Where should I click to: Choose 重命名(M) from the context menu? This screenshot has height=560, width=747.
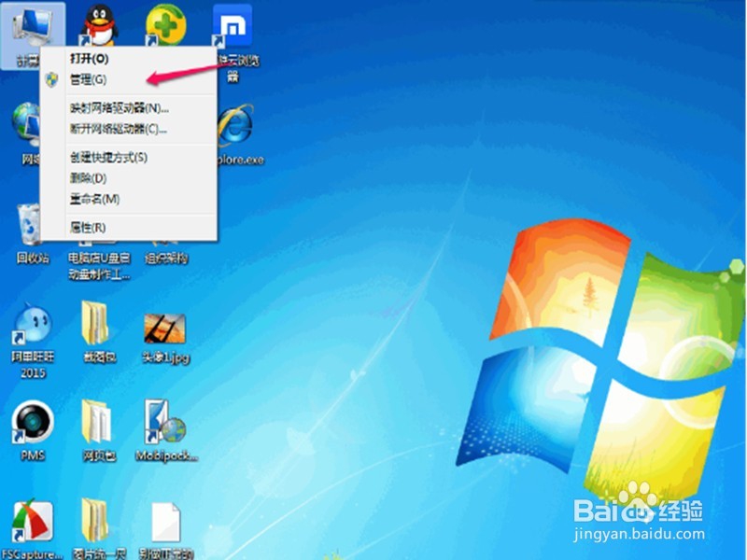129,199
